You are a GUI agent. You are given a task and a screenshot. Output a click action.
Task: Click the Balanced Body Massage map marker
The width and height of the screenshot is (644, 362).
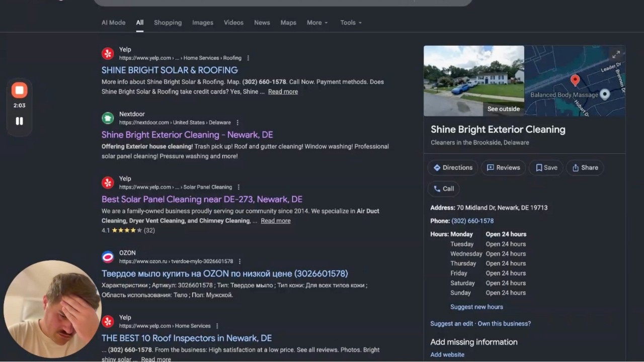(605, 95)
